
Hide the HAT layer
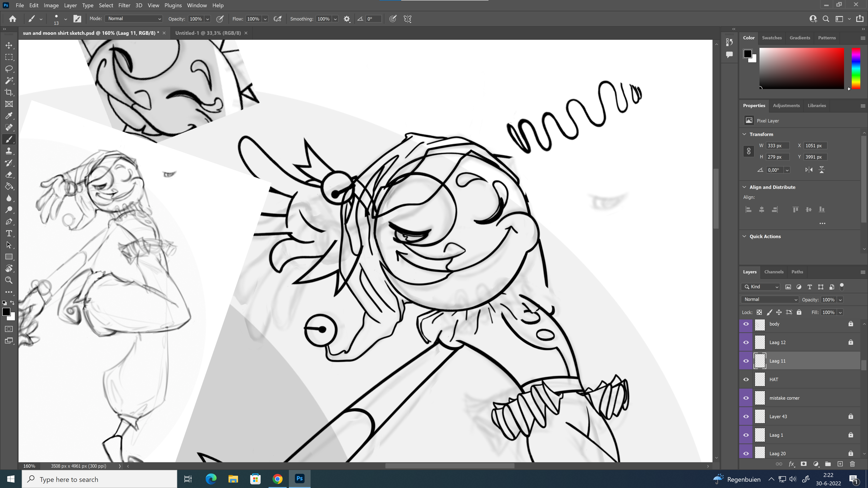click(746, 380)
